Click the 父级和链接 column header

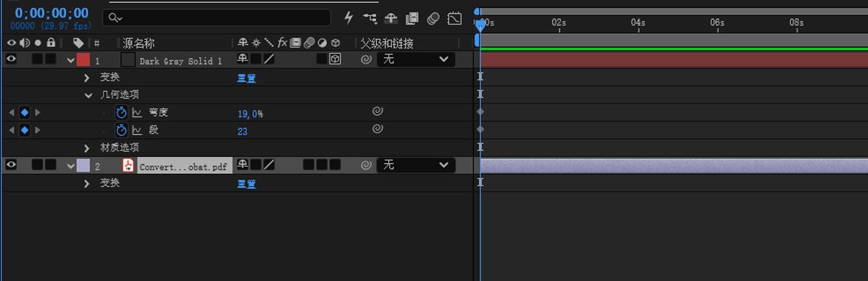(x=387, y=44)
